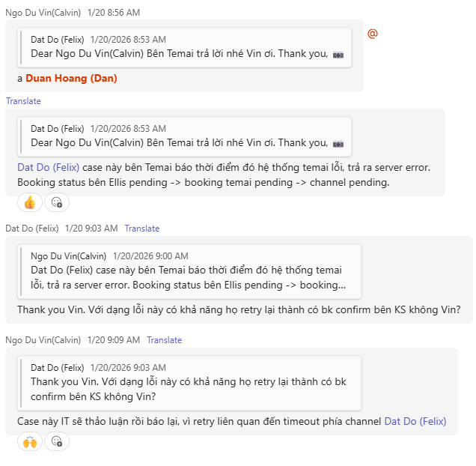Viewport: 476px width, 466px height.
Task: Click the thumbs-up reaction under Calvin's message
Action: [30, 202]
